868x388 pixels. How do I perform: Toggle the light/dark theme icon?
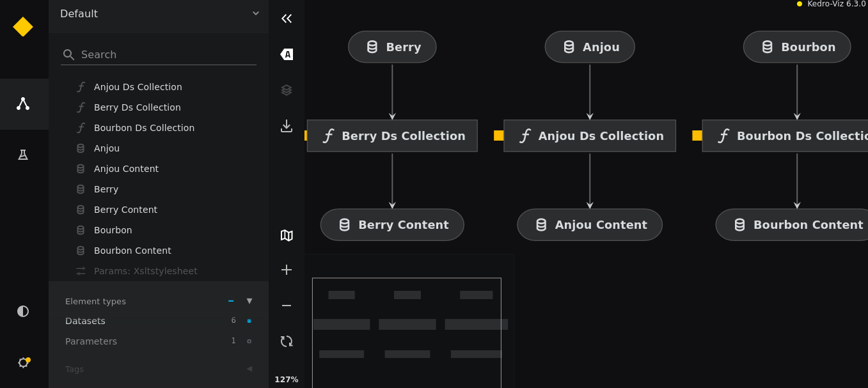tap(23, 311)
